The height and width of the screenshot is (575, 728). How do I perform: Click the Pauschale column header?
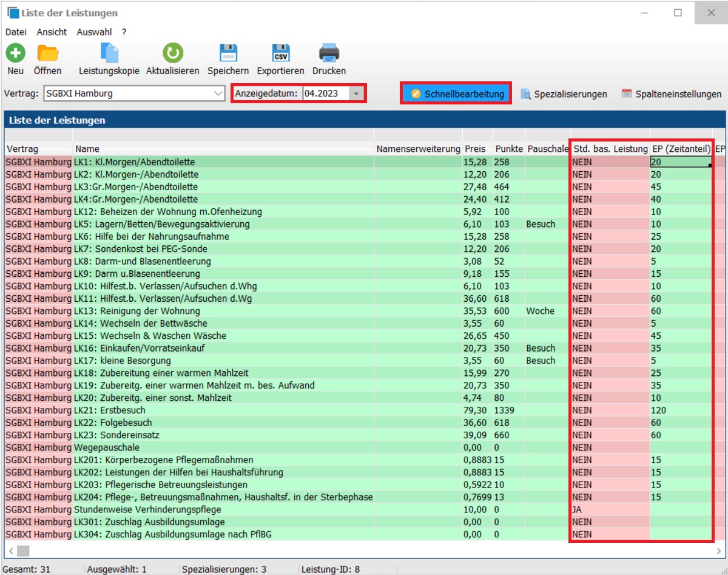point(548,148)
